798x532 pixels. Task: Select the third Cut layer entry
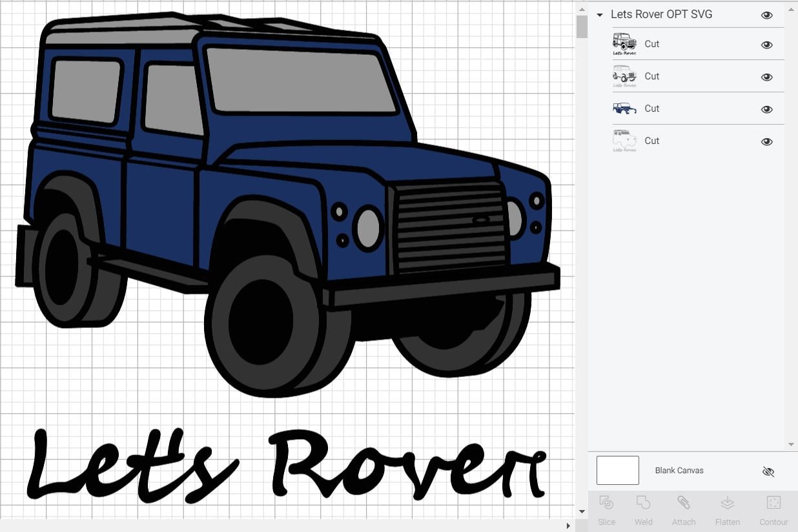coord(651,108)
